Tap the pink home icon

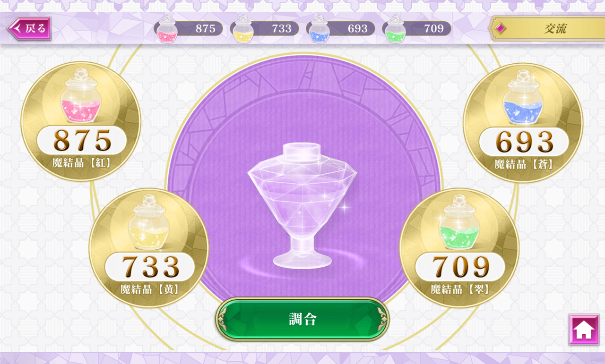(584, 330)
